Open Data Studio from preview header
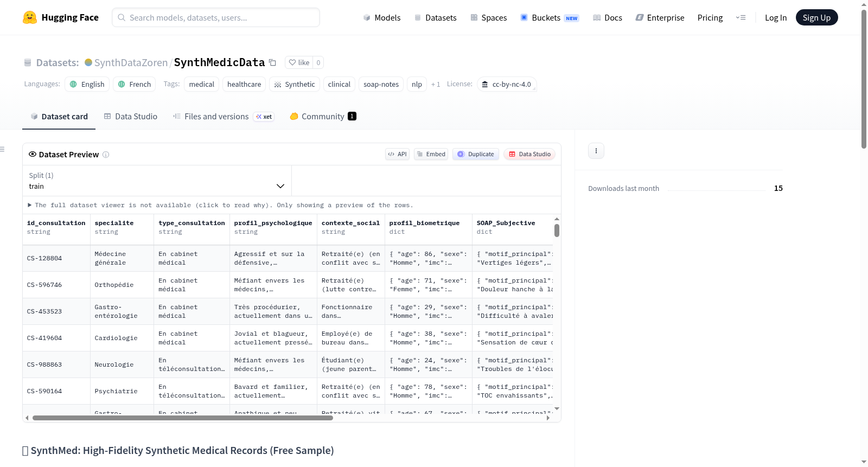The width and height of the screenshot is (868, 467). pos(529,154)
